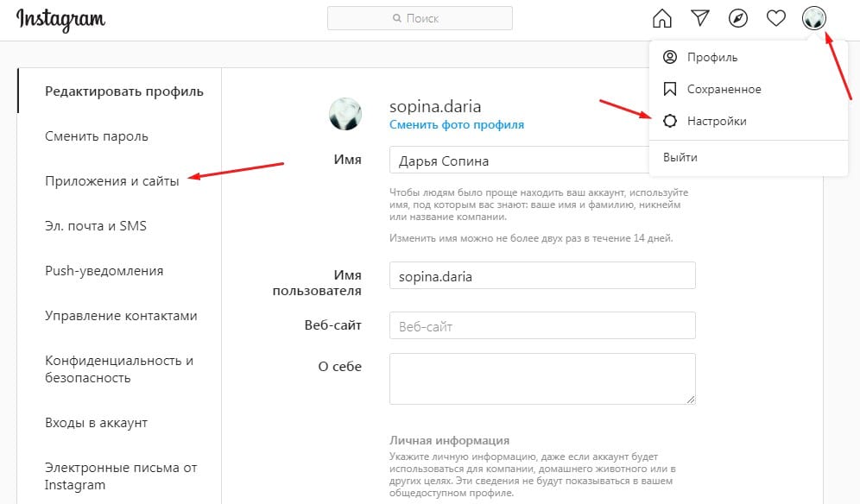Click the gear icon next to Настройки

click(670, 121)
